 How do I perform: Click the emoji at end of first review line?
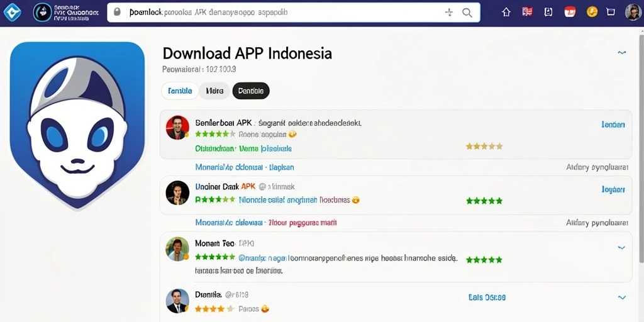(292, 134)
